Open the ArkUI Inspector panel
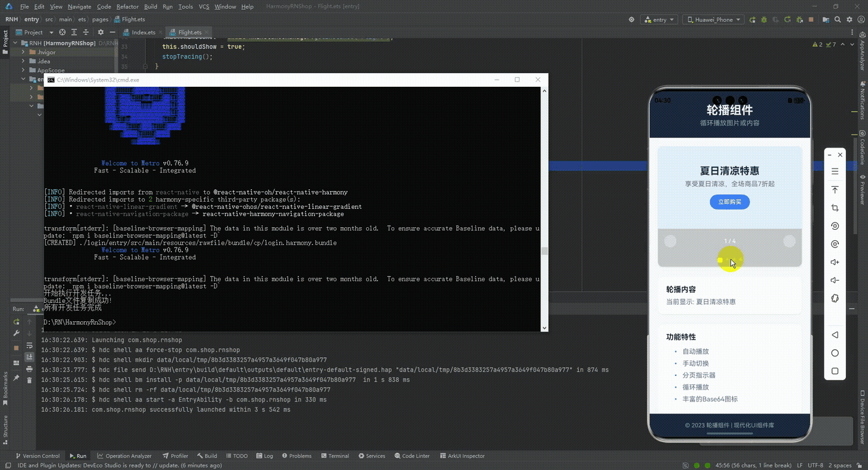Screen dimensions: 868x470 click(462, 456)
